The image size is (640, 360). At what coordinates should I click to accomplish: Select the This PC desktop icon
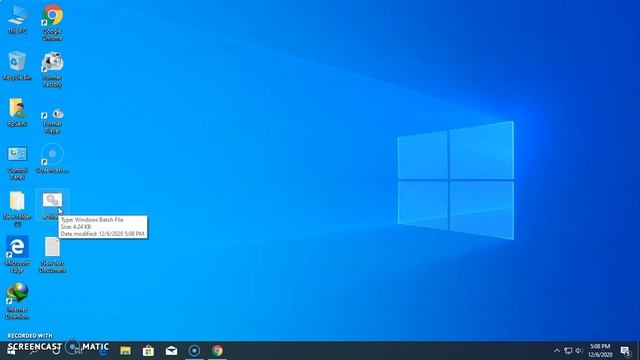(17, 19)
